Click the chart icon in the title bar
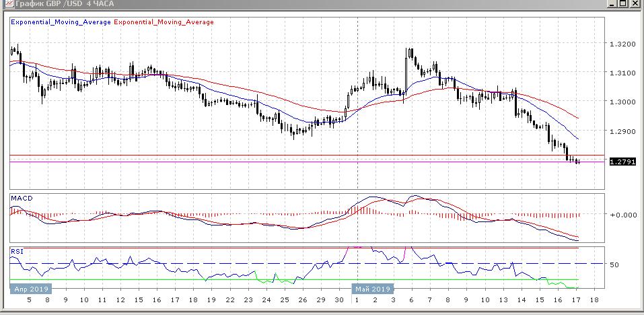 coord(5,4)
